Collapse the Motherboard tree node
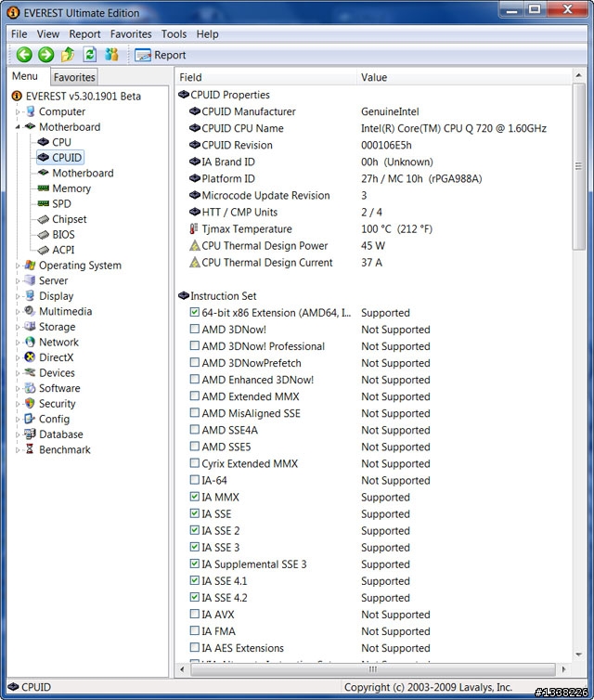The height and width of the screenshot is (700, 594). (x=18, y=127)
